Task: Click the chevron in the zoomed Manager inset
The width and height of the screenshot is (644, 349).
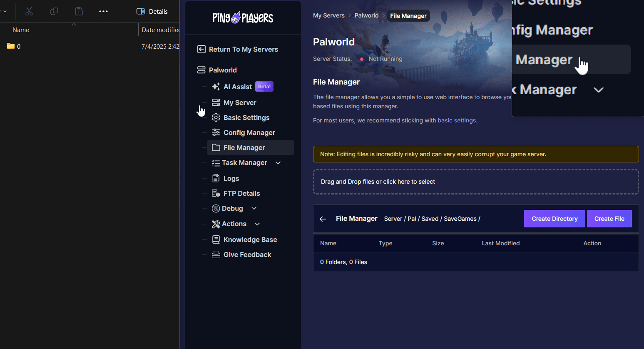Action: 599,90
